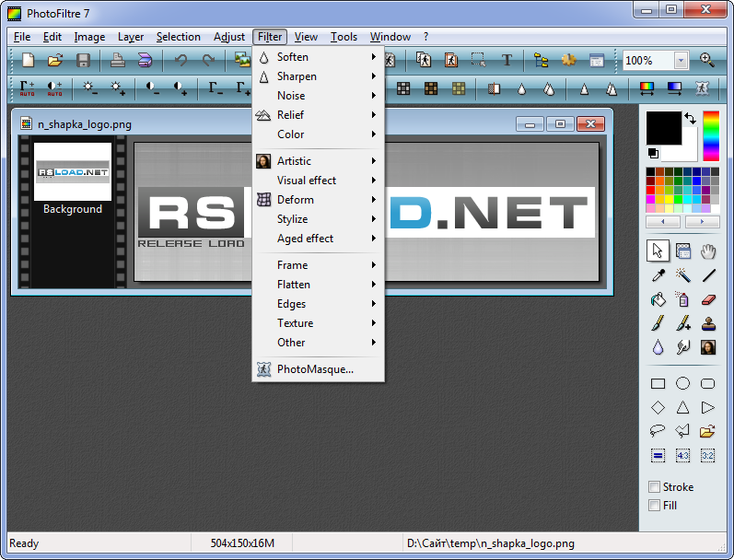Image resolution: width=734 pixels, height=560 pixels.
Task: Open the Image menu
Action: coord(89,37)
